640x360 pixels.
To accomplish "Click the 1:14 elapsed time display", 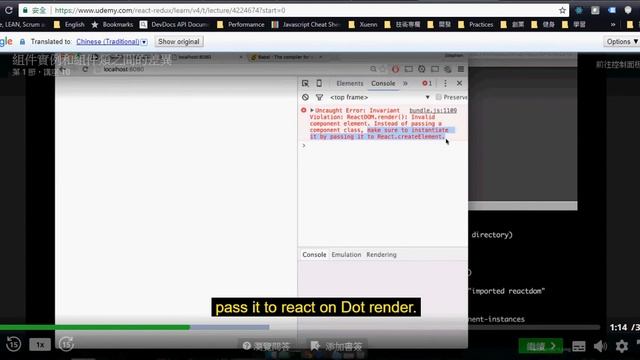I will click(618, 327).
